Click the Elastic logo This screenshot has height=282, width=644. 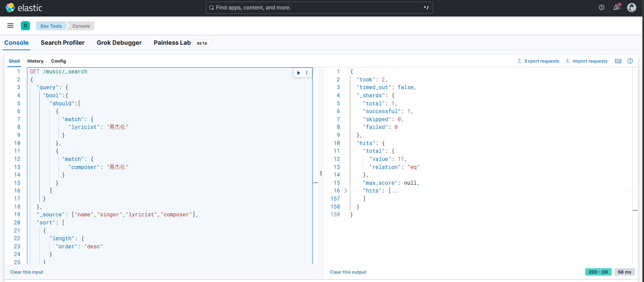point(24,8)
